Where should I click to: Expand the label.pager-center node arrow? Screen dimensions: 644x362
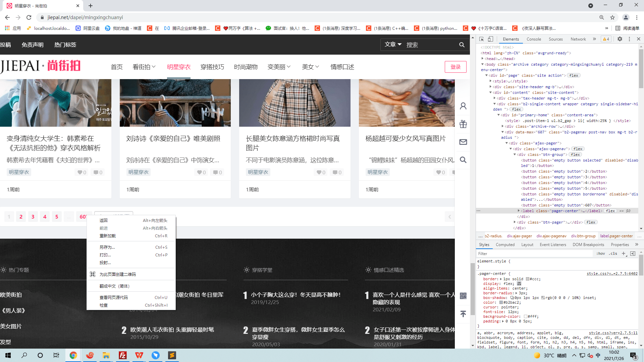point(519,211)
